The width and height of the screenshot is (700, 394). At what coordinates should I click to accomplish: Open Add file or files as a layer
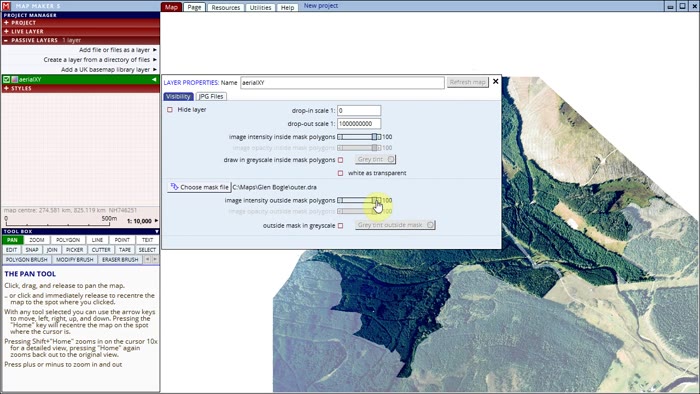click(x=118, y=50)
